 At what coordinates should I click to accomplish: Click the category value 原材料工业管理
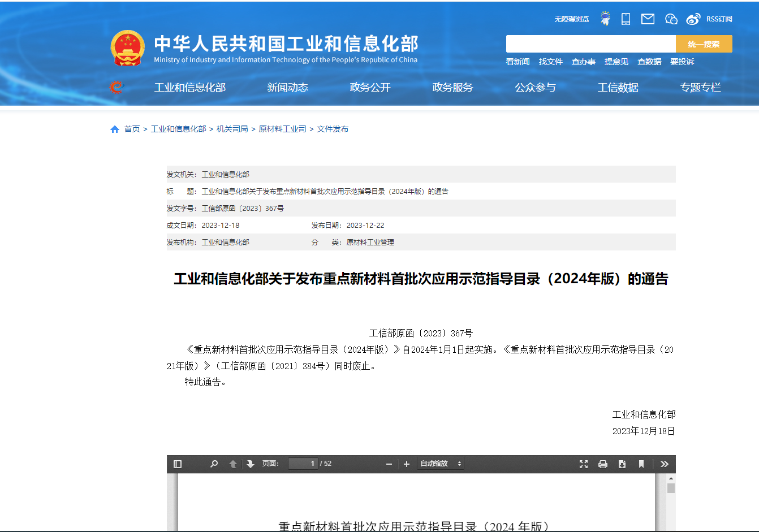point(370,243)
